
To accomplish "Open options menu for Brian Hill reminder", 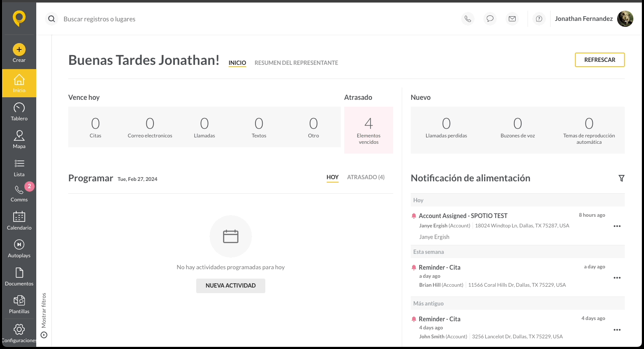I will (x=617, y=278).
